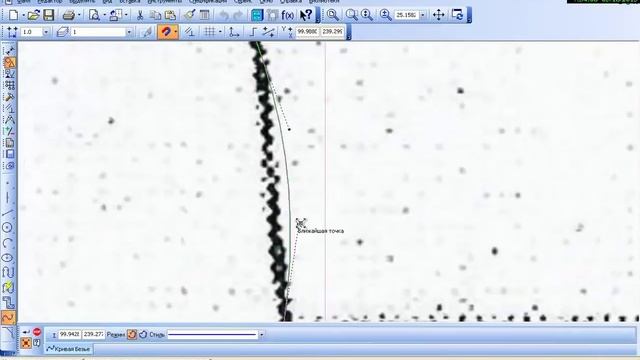Toggle the orange auto-create object button
The height and width of the screenshot is (360, 640).
26,343
